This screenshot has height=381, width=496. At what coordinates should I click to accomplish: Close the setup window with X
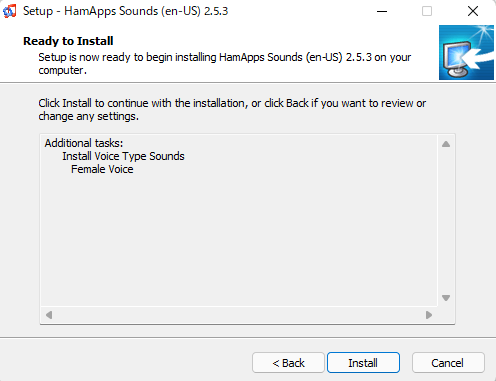click(473, 11)
